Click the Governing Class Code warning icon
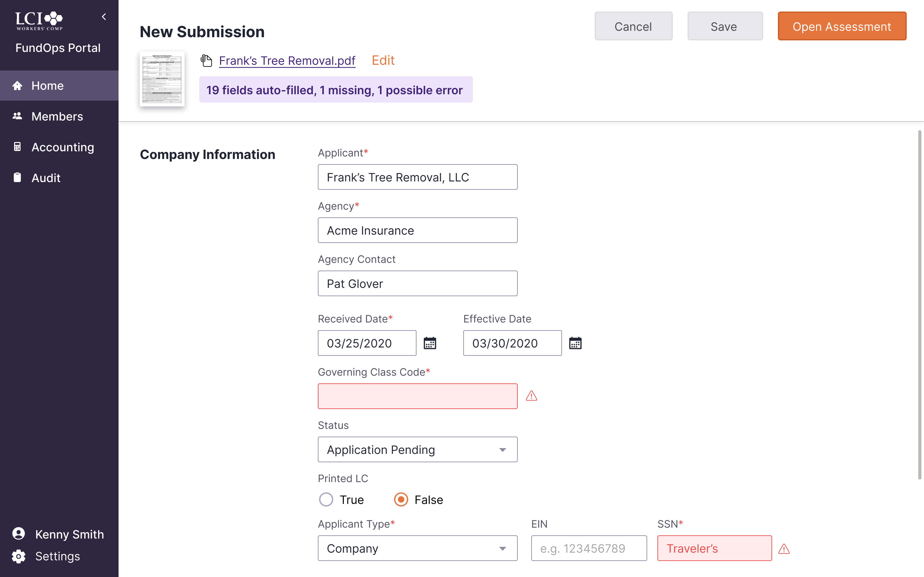 tap(531, 396)
